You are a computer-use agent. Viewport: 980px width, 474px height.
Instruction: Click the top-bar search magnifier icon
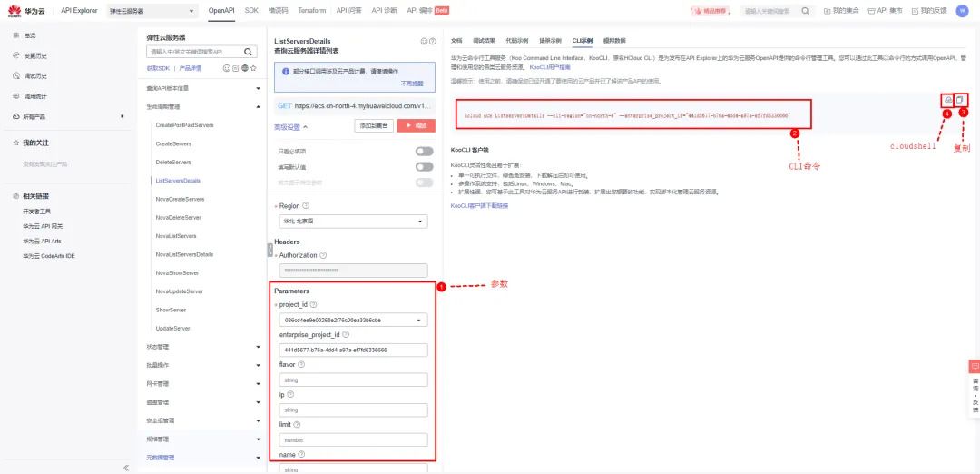[806, 11]
